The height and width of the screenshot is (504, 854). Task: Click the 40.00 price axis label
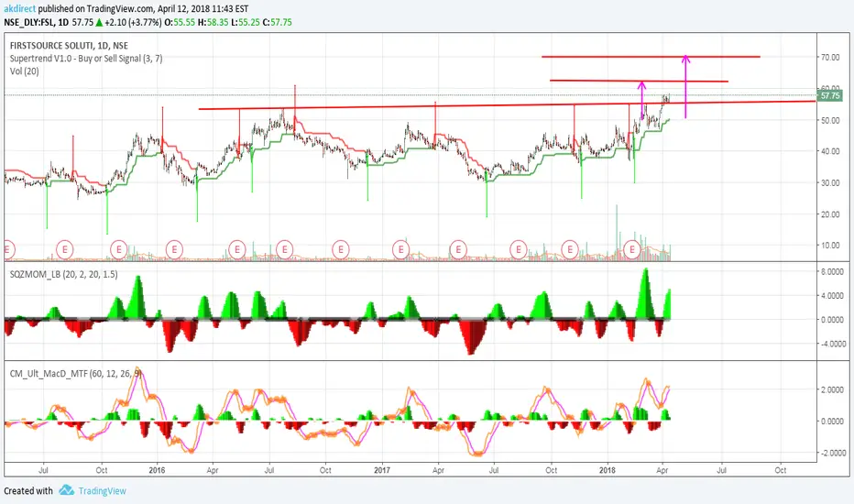click(x=830, y=151)
